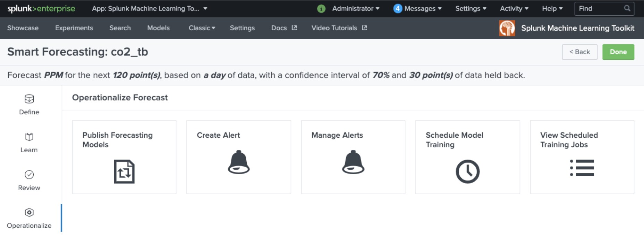Click the 'a day' value in forecast summary

click(214, 75)
